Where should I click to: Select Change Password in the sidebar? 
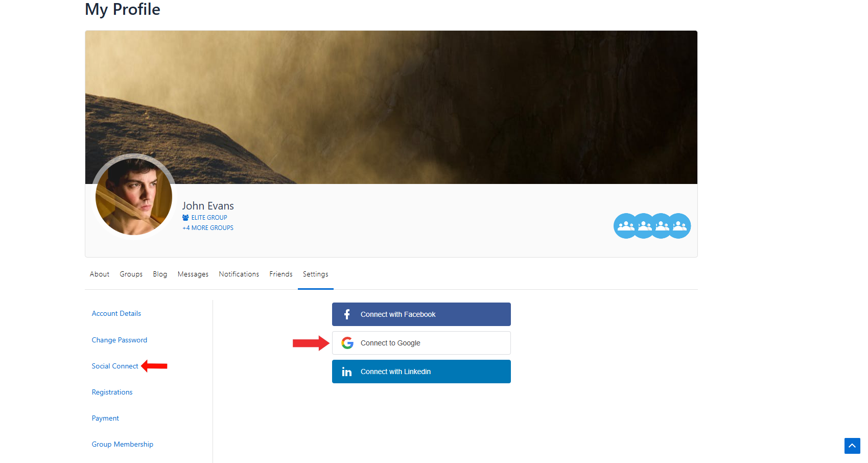pyautogui.click(x=120, y=340)
